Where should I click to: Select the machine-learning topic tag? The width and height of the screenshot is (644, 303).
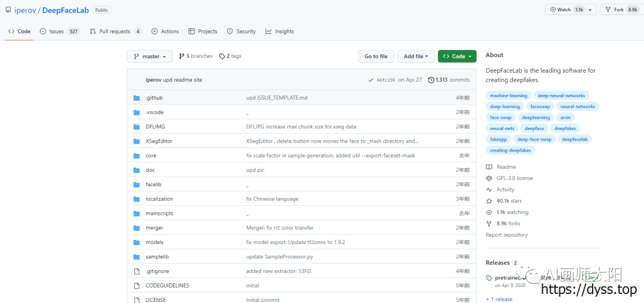click(509, 95)
